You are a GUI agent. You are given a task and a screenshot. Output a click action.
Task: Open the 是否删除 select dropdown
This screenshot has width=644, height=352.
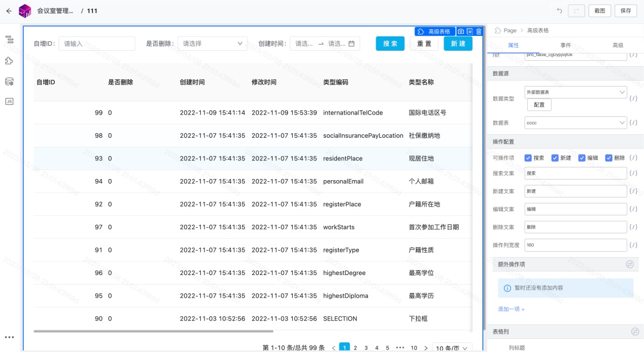[x=212, y=44]
